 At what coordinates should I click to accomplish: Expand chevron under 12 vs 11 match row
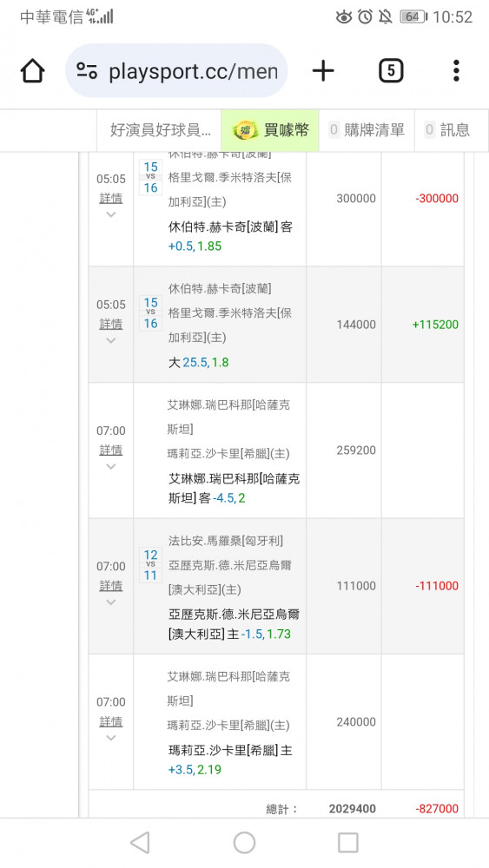point(111,602)
